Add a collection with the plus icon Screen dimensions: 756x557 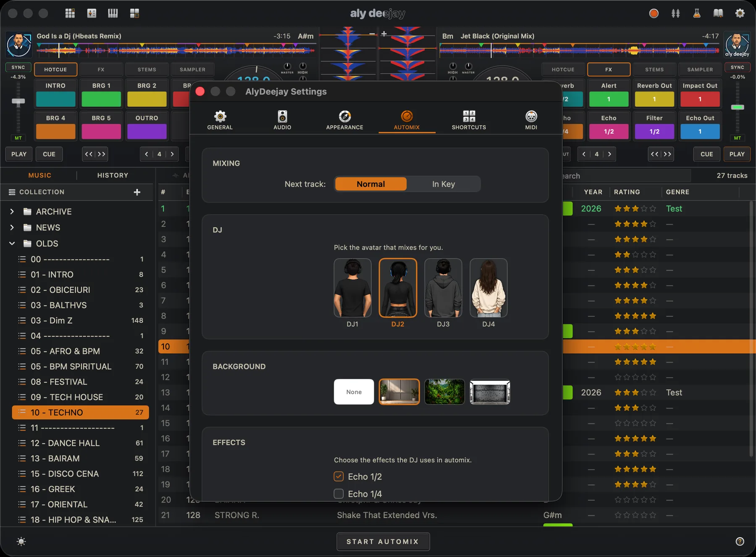click(137, 192)
